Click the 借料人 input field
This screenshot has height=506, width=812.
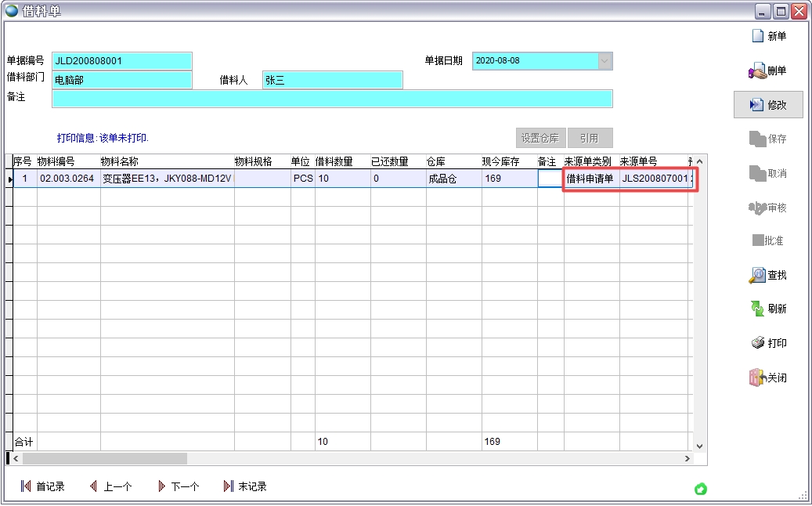pos(332,80)
